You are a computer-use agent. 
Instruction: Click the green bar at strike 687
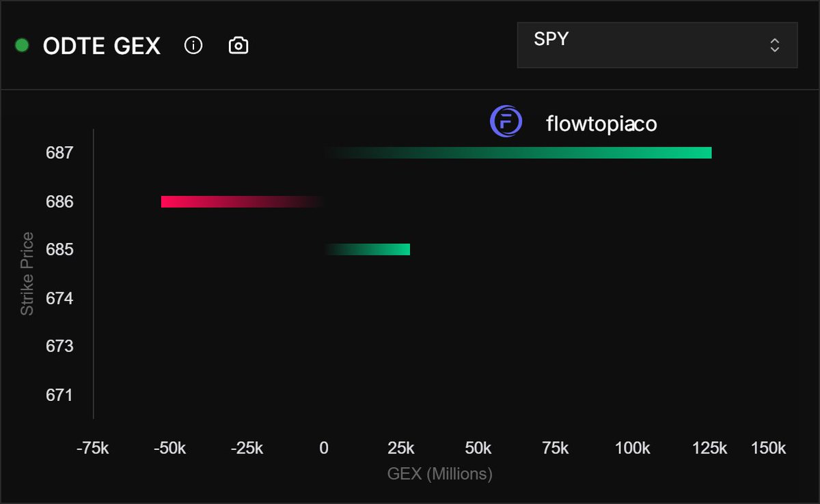pos(519,153)
